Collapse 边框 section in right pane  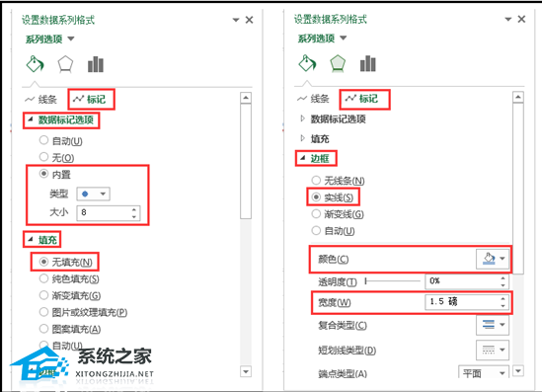pyautogui.click(x=315, y=159)
